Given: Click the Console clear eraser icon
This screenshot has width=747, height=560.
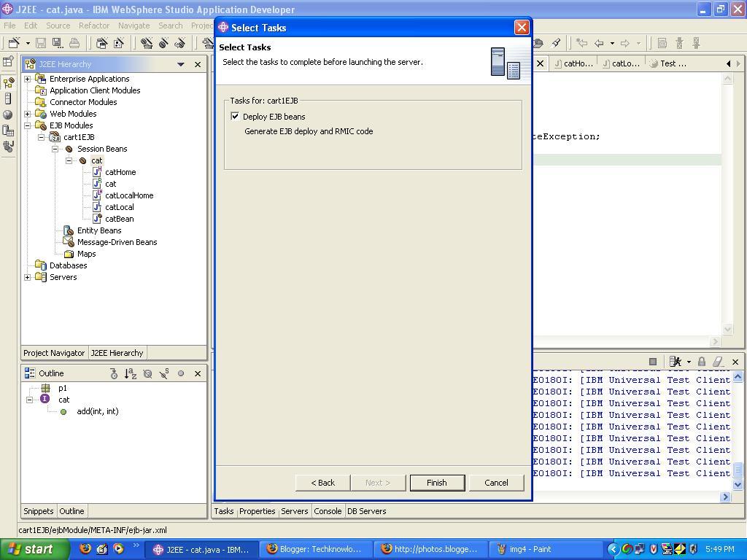Looking at the screenshot, I should point(718,362).
